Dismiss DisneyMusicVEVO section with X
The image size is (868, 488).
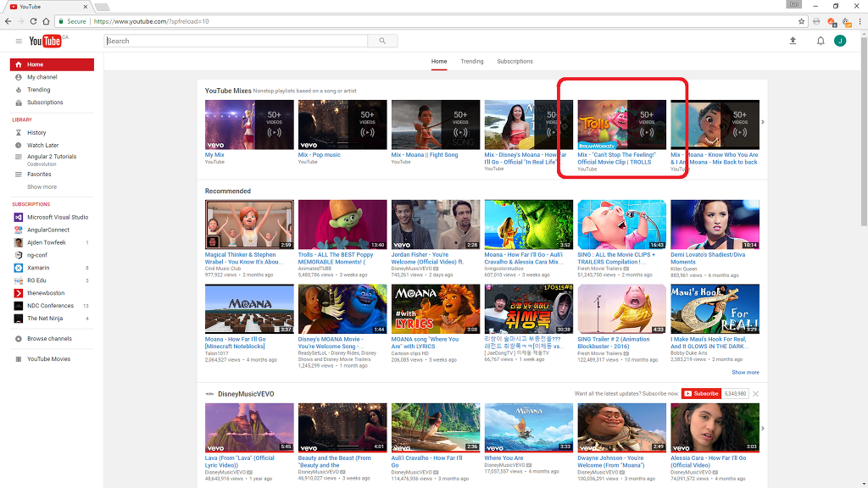coord(755,393)
